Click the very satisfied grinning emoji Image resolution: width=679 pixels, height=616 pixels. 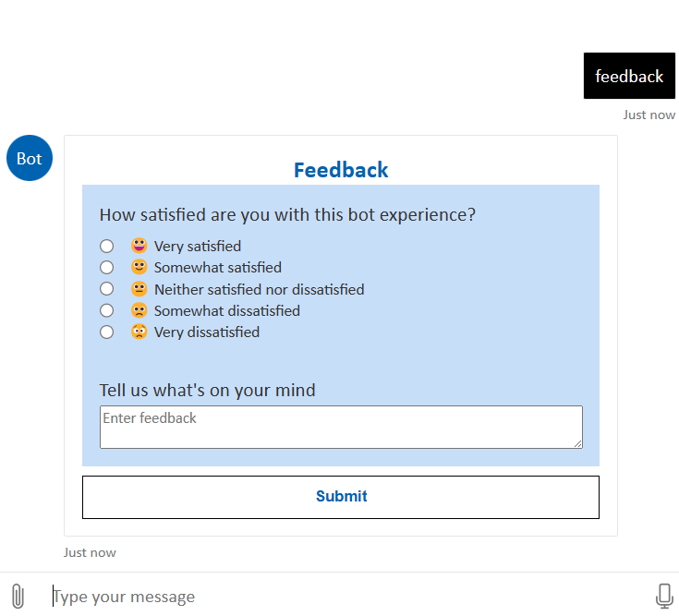(139, 246)
